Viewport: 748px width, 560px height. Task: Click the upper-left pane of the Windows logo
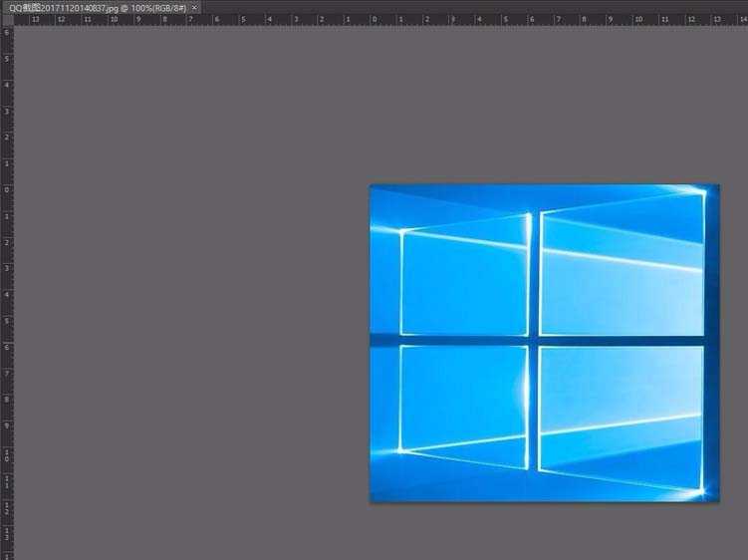coord(464,282)
